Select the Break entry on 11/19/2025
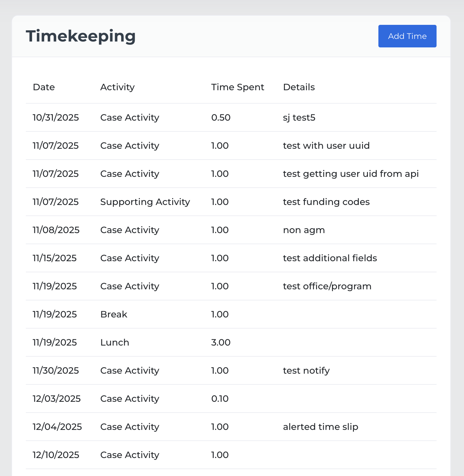The height and width of the screenshot is (476, 464). coord(231,314)
